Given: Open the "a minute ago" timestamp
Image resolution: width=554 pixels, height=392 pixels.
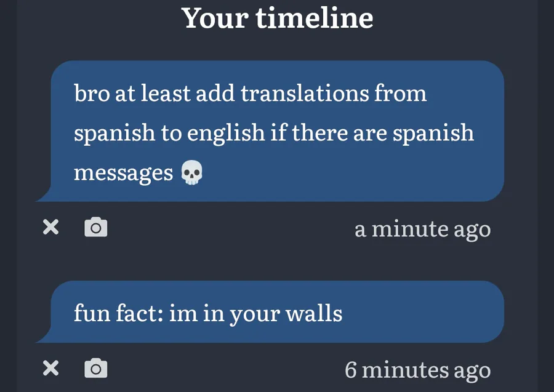Looking at the screenshot, I should [422, 229].
